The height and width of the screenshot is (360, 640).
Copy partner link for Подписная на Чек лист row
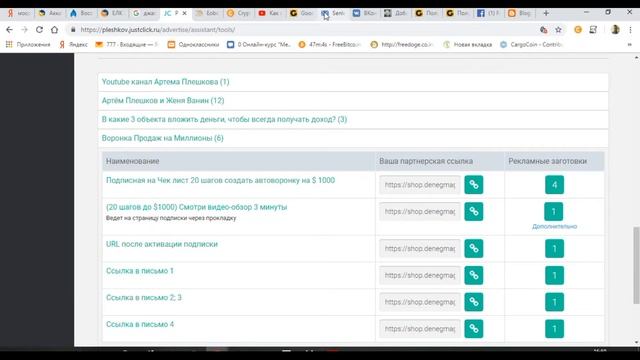click(x=473, y=184)
